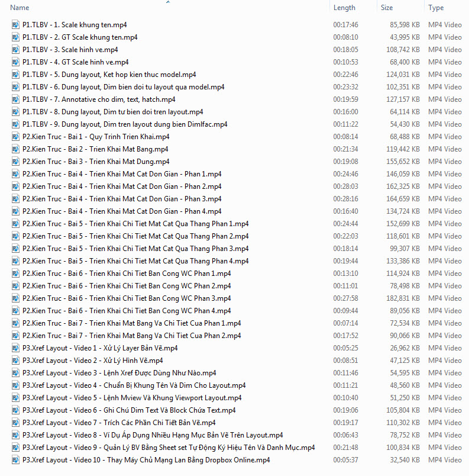Click the size value 100,834 KB
469x476 pixels.
(403, 448)
